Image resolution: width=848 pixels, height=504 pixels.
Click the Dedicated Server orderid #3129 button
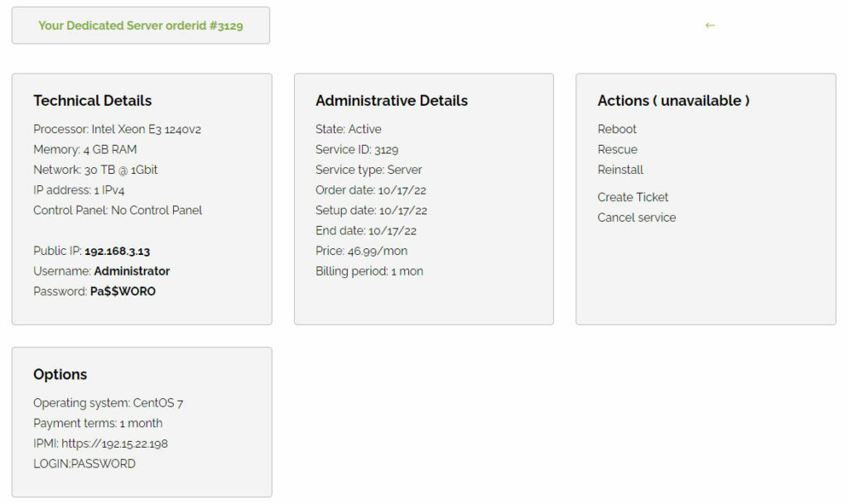[x=141, y=26]
